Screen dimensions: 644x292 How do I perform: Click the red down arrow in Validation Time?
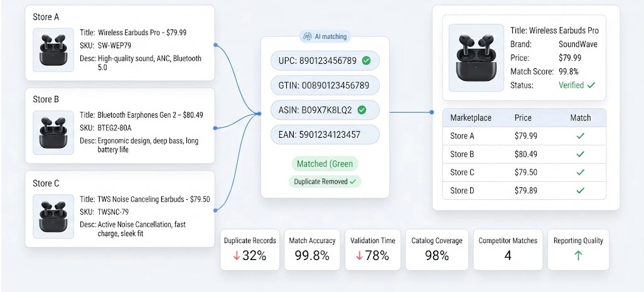pos(360,256)
